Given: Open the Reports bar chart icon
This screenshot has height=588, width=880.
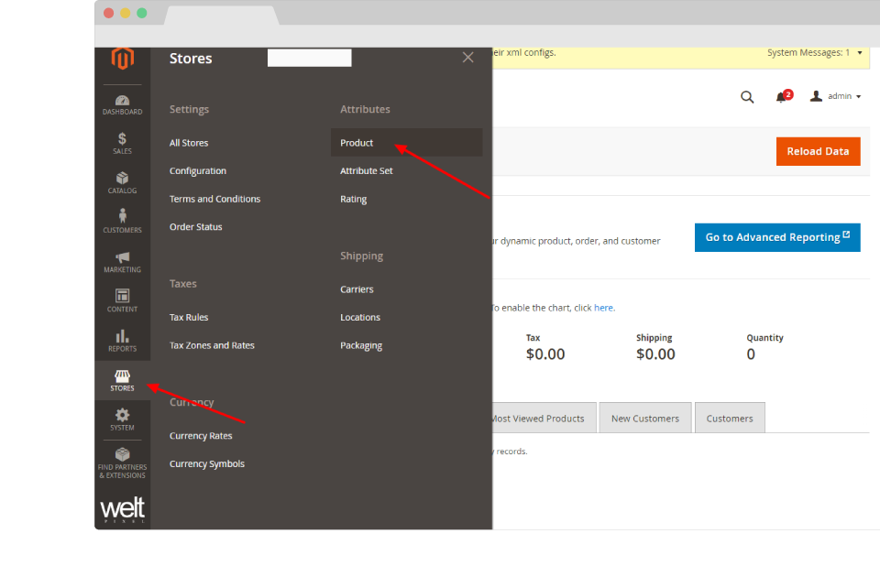Looking at the screenshot, I should point(122,341).
